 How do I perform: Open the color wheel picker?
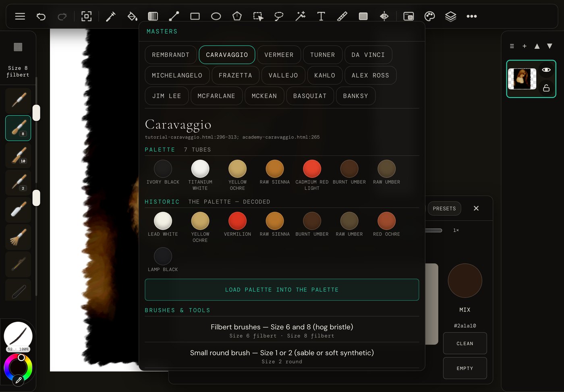point(18,367)
